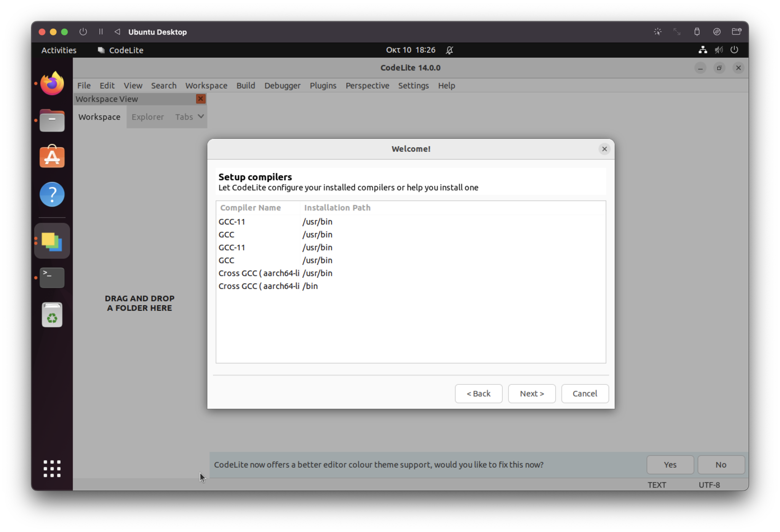Open Firefox from the Ubuntu dock

(x=52, y=83)
